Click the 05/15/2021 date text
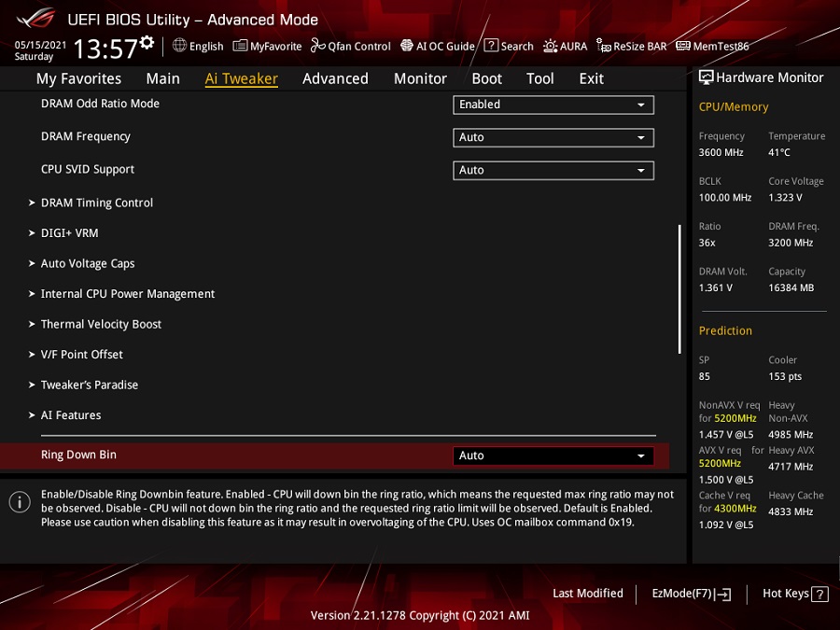This screenshot has width=840, height=630. (x=40, y=45)
